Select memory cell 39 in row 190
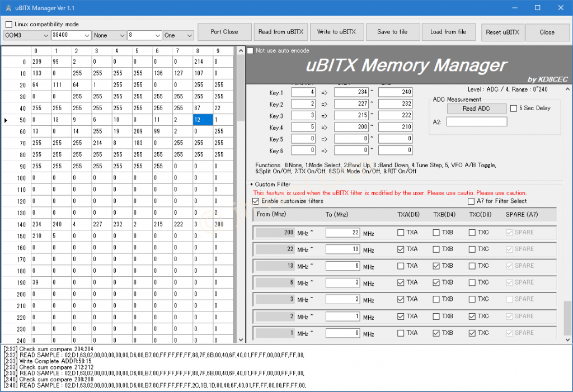This screenshot has width=573, height=392. pyautogui.click(x=41, y=282)
